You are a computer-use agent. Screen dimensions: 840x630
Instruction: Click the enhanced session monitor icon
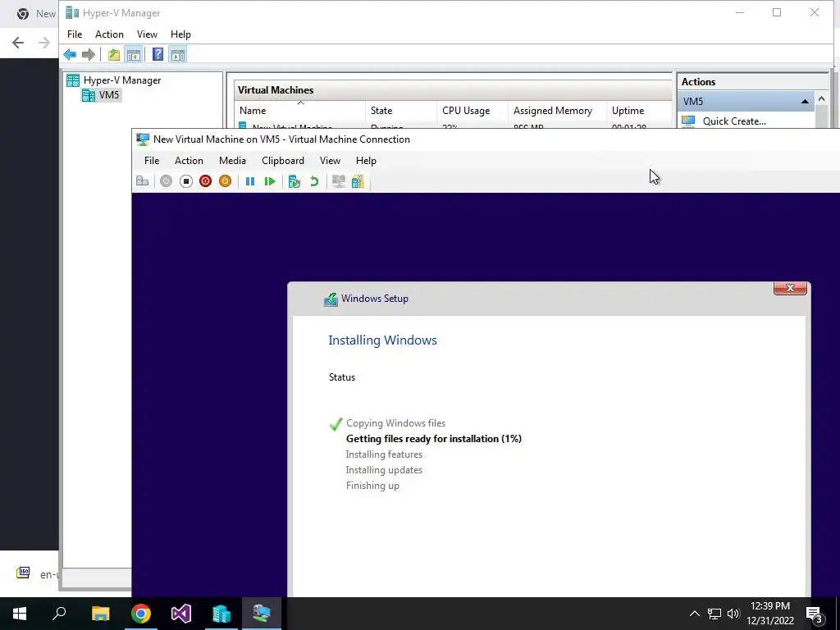click(x=338, y=181)
